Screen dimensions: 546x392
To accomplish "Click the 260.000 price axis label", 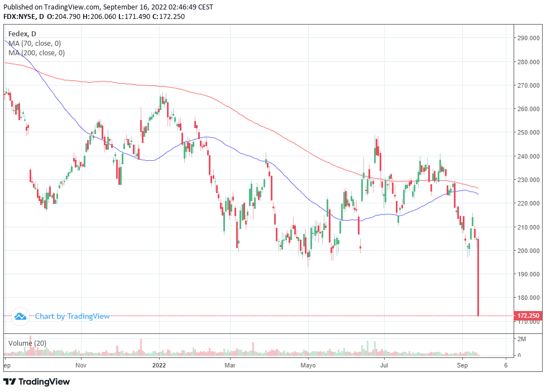I will pos(529,109).
